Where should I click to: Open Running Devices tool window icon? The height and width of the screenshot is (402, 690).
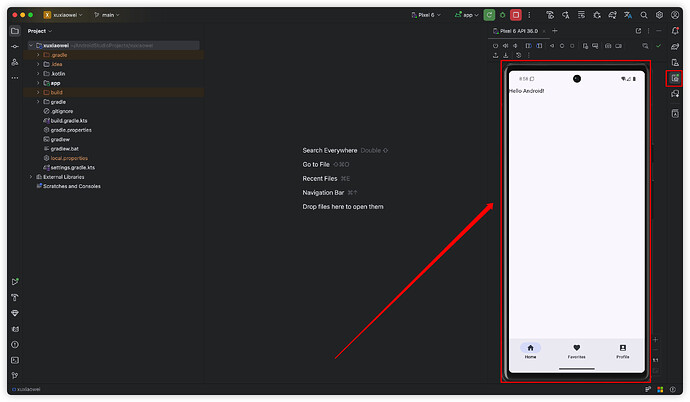click(675, 78)
